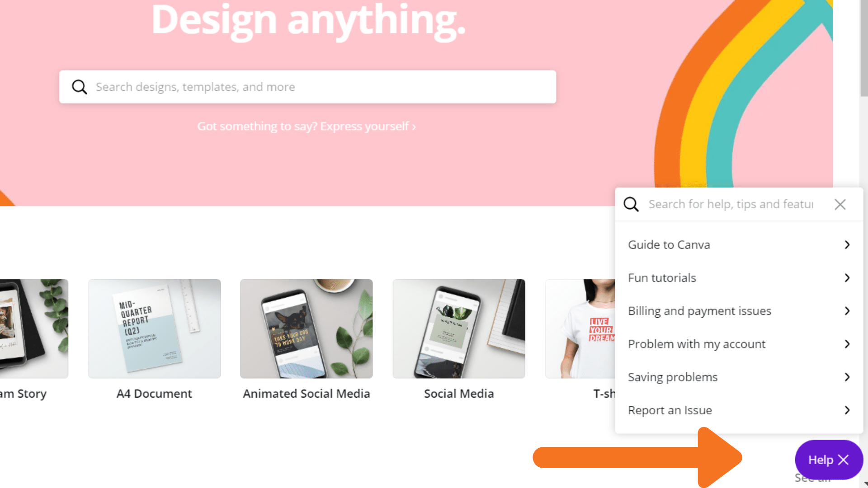Screen dimensions: 868x488
Task: Open Problem with my account chevron
Action: click(847, 344)
